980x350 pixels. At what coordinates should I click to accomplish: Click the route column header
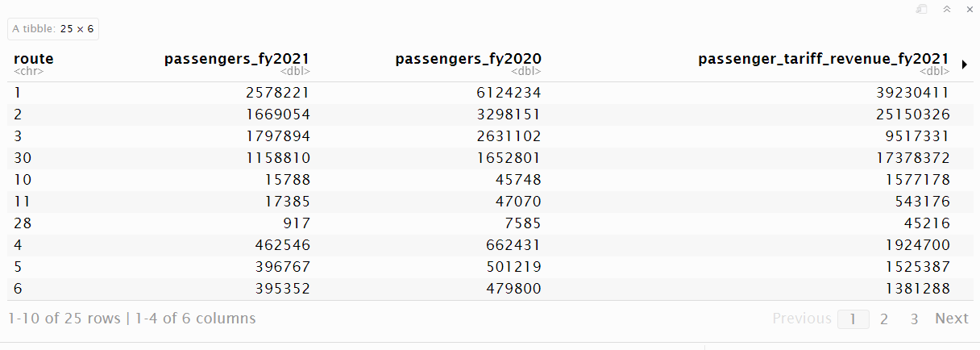click(x=34, y=59)
